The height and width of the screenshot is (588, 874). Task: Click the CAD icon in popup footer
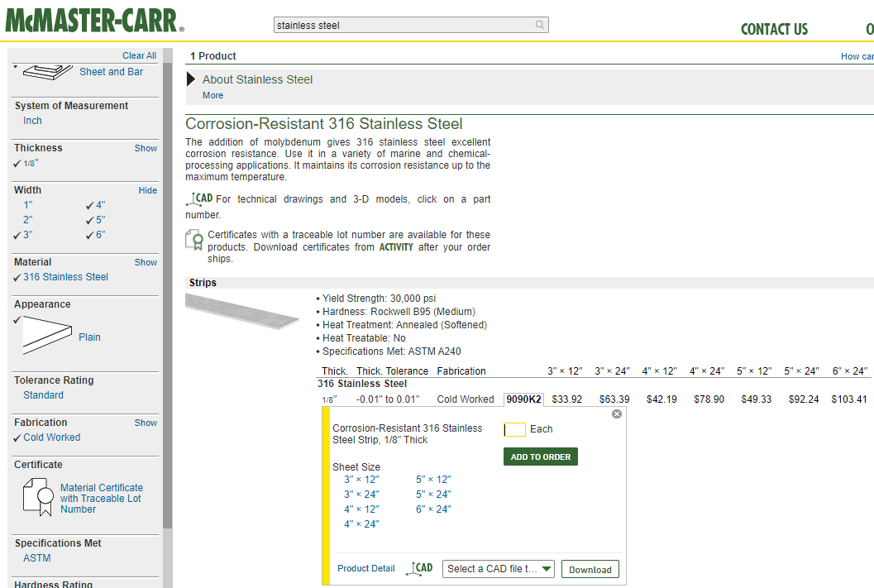point(420,568)
